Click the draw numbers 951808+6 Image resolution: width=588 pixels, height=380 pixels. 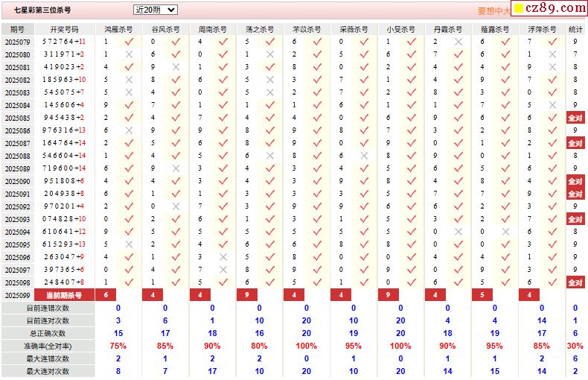(x=63, y=180)
